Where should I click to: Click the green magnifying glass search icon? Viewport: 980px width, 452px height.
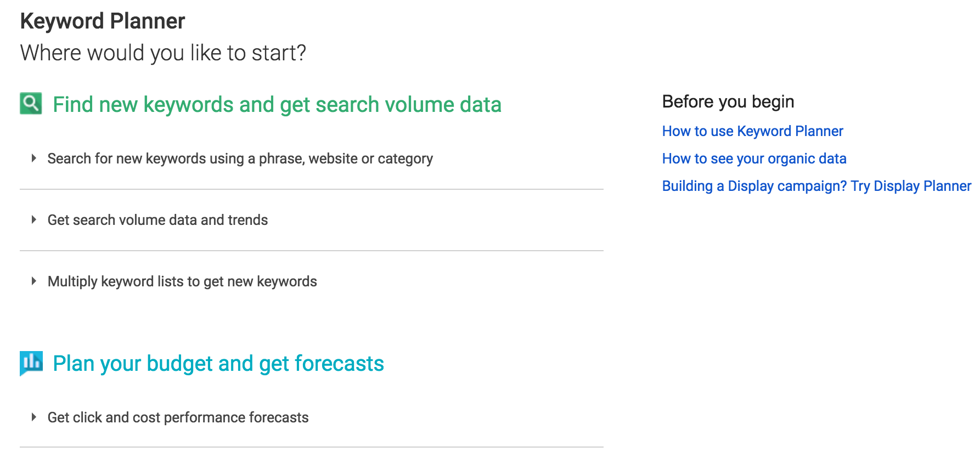31,103
